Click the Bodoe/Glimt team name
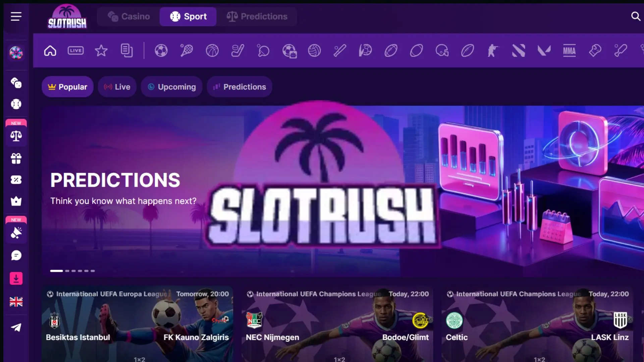 [x=406, y=337]
